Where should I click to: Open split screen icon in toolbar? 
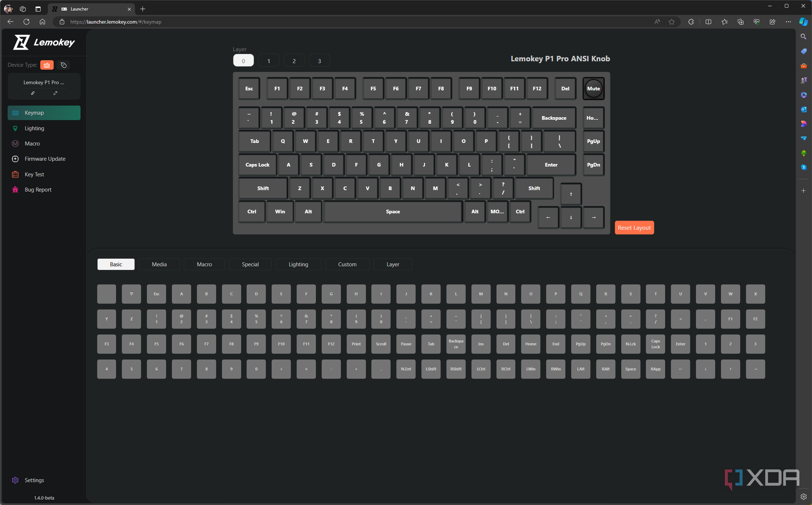pos(708,22)
